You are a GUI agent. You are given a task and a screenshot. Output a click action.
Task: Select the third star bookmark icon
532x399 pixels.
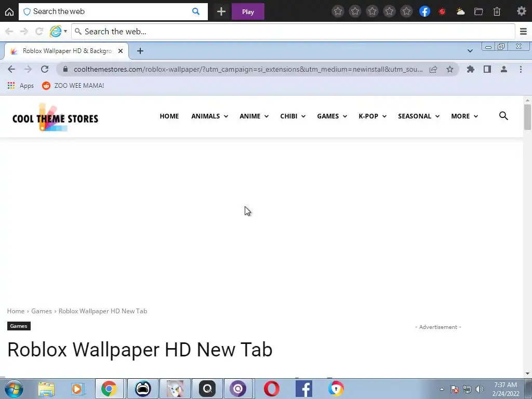[372, 11]
